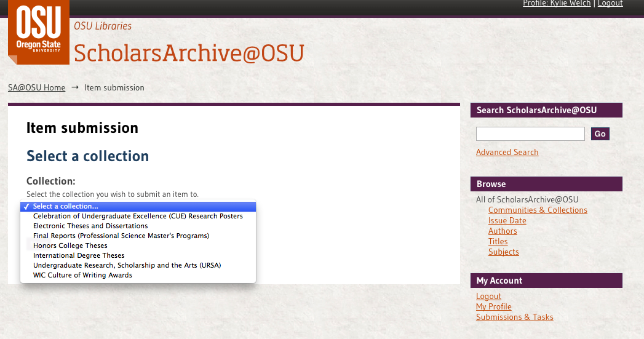Viewport: 644px width, 339px height.
Task: Click the 'Item submission' breadcrumb text
Action: [114, 87]
